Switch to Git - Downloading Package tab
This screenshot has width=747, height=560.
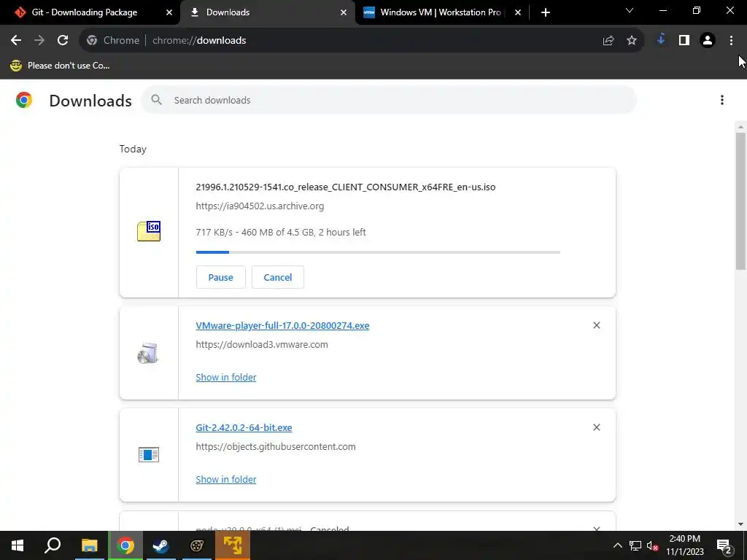point(90,12)
